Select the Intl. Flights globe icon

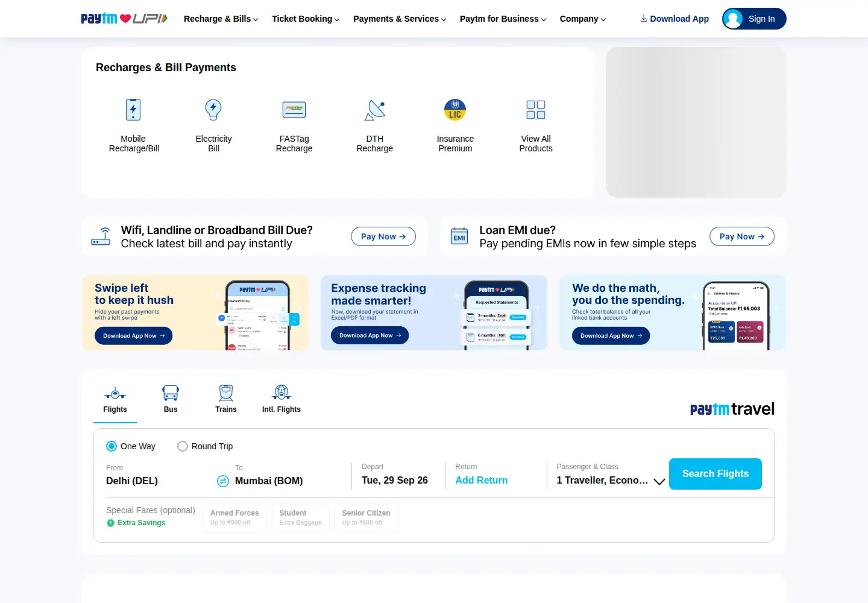[x=281, y=393]
